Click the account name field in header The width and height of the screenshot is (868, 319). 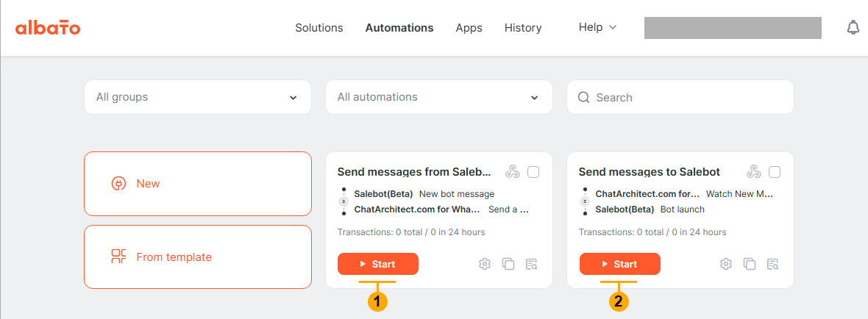point(733,28)
